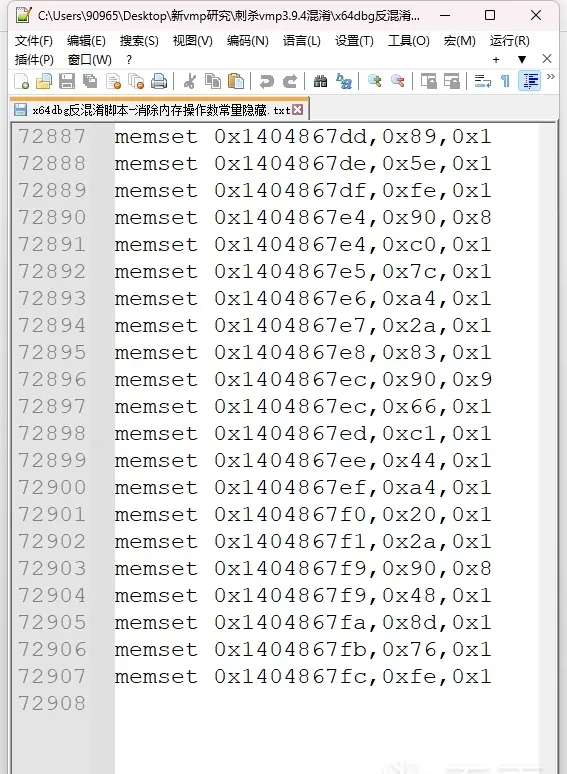Open the 工具(O) menu
This screenshot has height=774, width=567.
(x=409, y=41)
